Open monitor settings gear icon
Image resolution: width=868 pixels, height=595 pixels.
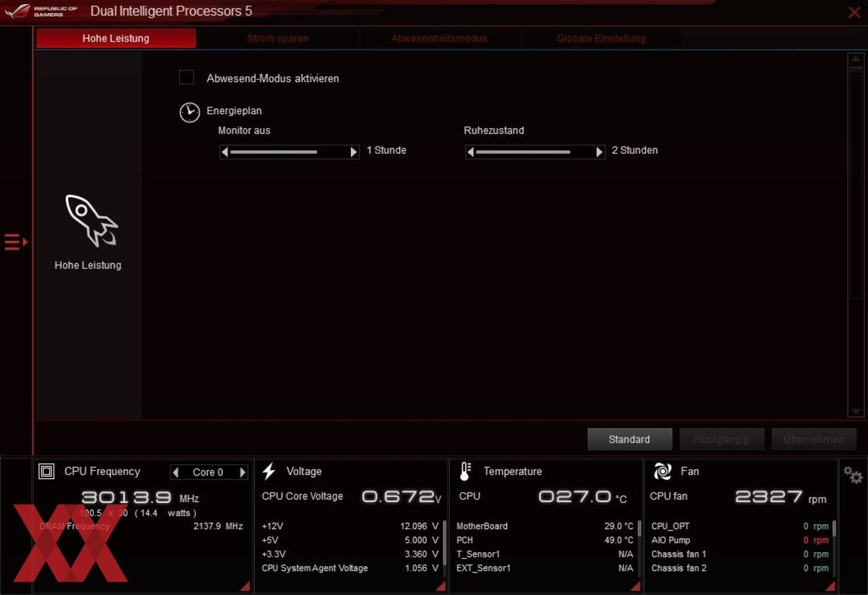click(853, 474)
